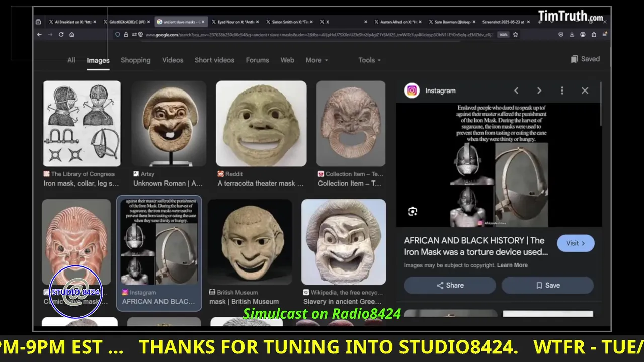Click the 160% zoom level indicator

503,35
